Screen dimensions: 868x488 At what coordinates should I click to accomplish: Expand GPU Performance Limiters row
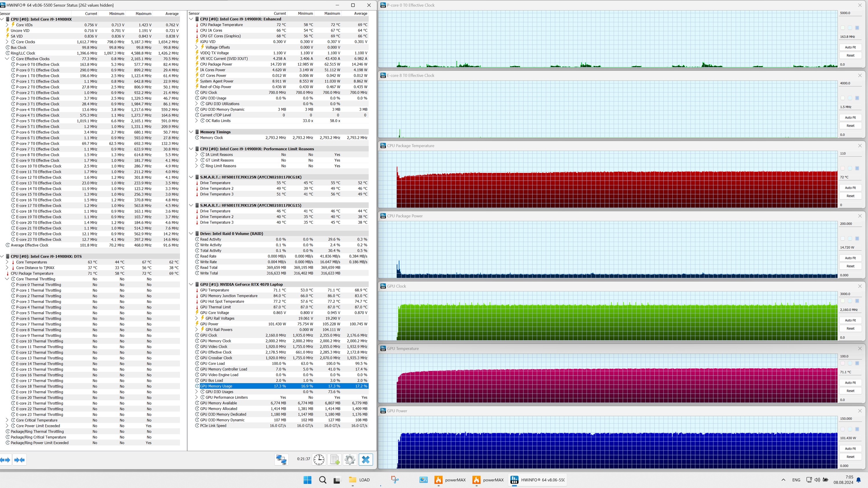coord(197,398)
